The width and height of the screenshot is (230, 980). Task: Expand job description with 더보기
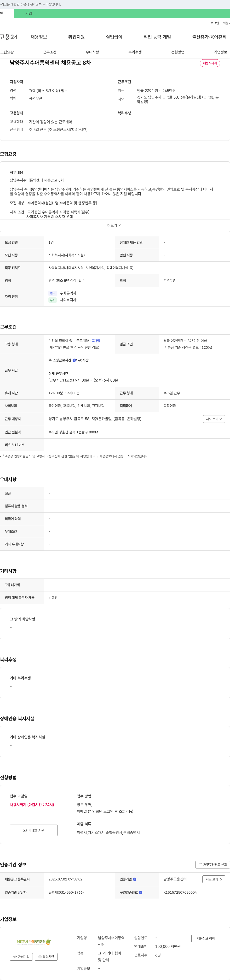coord(114,226)
